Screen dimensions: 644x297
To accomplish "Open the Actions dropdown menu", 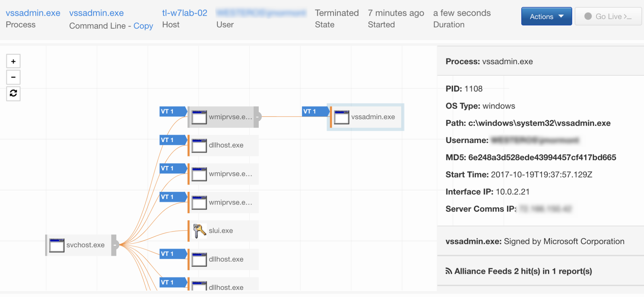I will [546, 16].
